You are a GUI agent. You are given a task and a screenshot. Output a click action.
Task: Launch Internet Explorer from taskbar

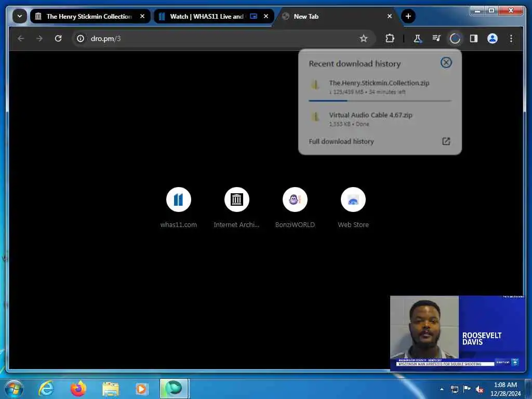tap(46, 389)
